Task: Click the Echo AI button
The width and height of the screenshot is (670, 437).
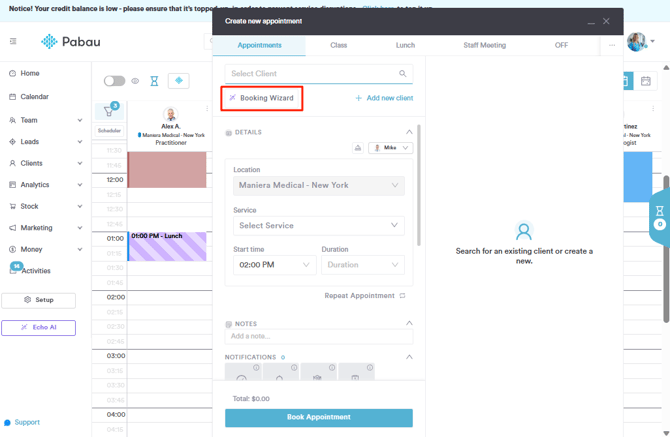Action: tap(38, 327)
